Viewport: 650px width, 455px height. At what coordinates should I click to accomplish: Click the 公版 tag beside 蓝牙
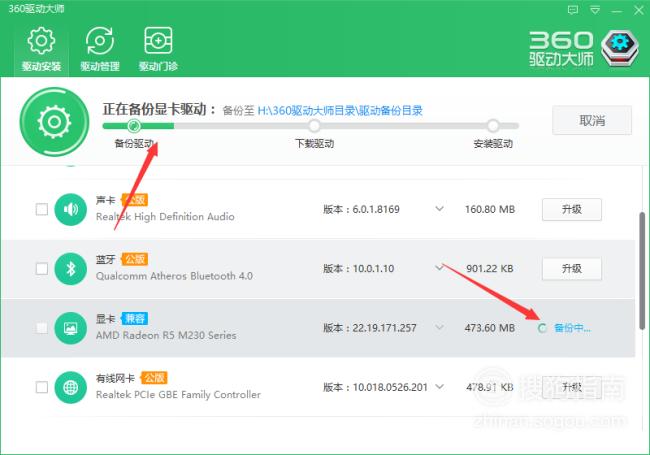135,259
